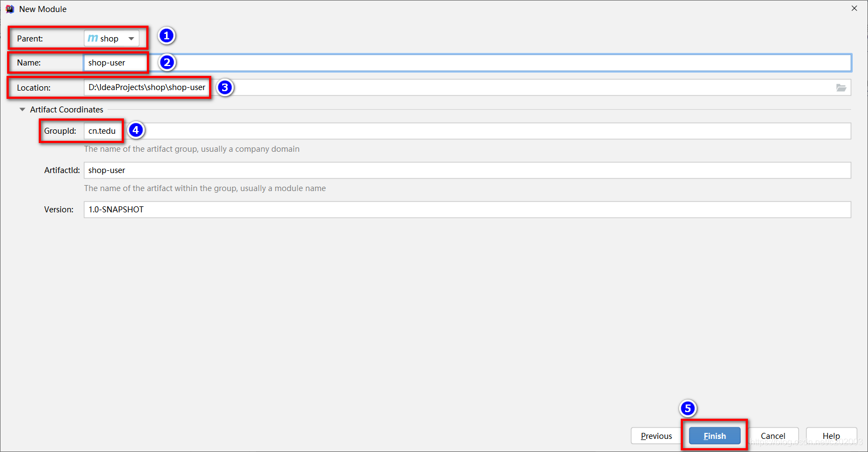The width and height of the screenshot is (868, 452).
Task: Click the 'Location:' label
Action: click(x=34, y=88)
